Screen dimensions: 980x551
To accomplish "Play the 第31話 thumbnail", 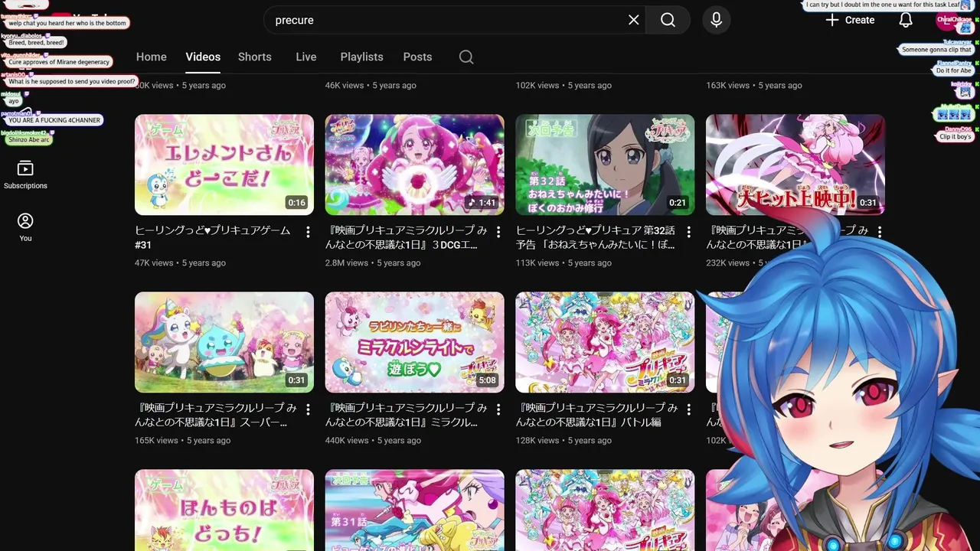I will click(x=414, y=510).
